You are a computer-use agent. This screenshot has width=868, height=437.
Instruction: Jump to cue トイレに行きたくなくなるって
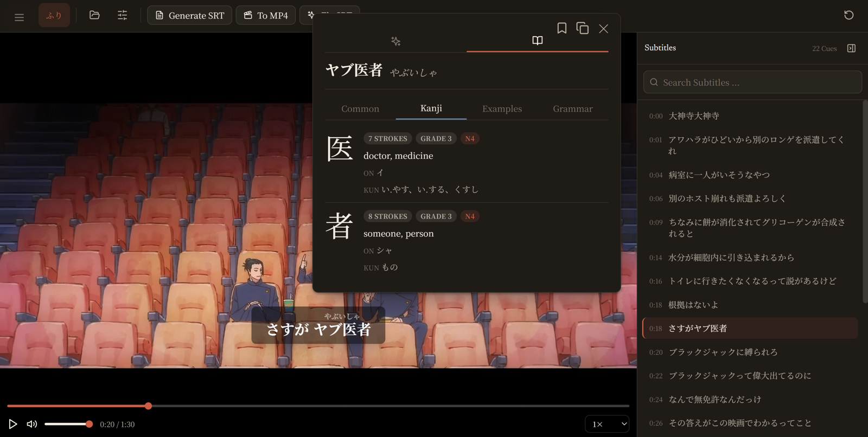coord(750,281)
